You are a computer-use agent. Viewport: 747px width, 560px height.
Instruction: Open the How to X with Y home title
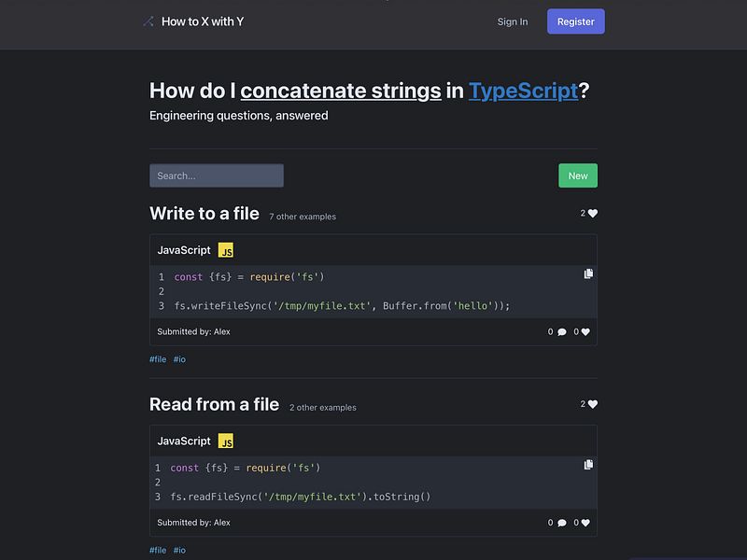pos(203,21)
